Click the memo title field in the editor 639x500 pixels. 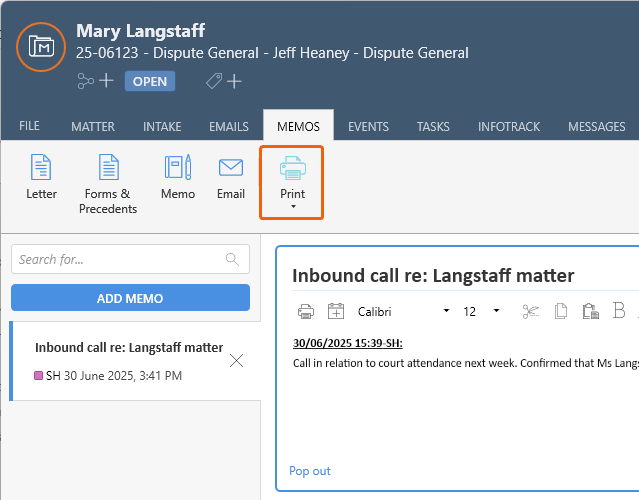tap(433, 275)
